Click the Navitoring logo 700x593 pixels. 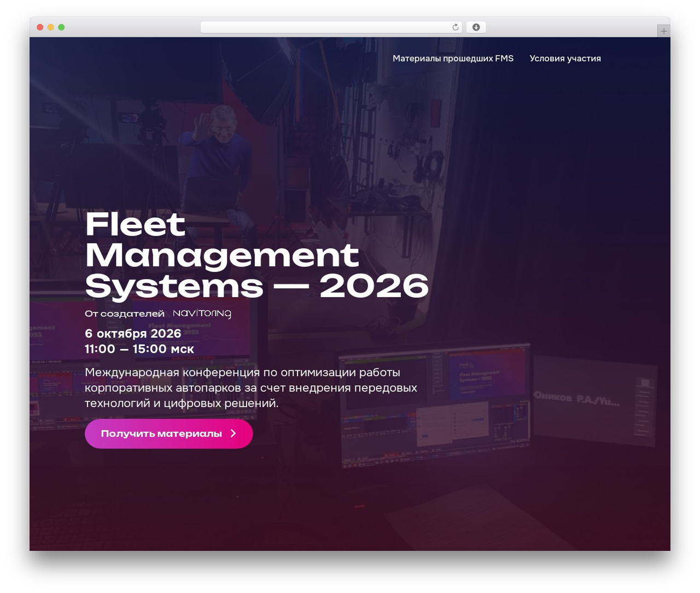coord(202,313)
